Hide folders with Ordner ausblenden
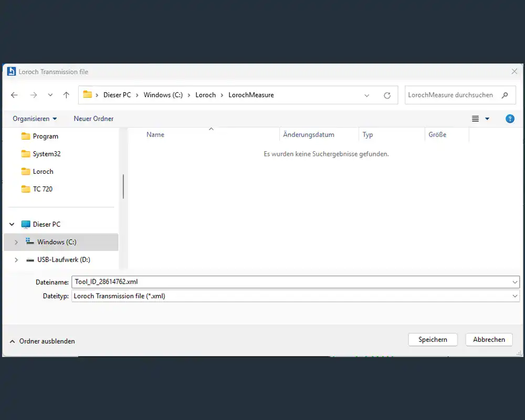525x420 pixels. click(43, 341)
